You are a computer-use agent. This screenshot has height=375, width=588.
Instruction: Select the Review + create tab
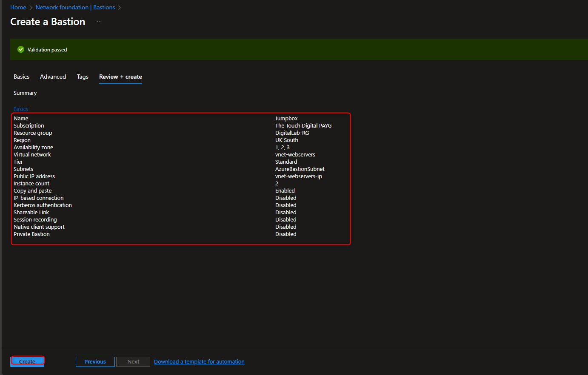point(120,77)
